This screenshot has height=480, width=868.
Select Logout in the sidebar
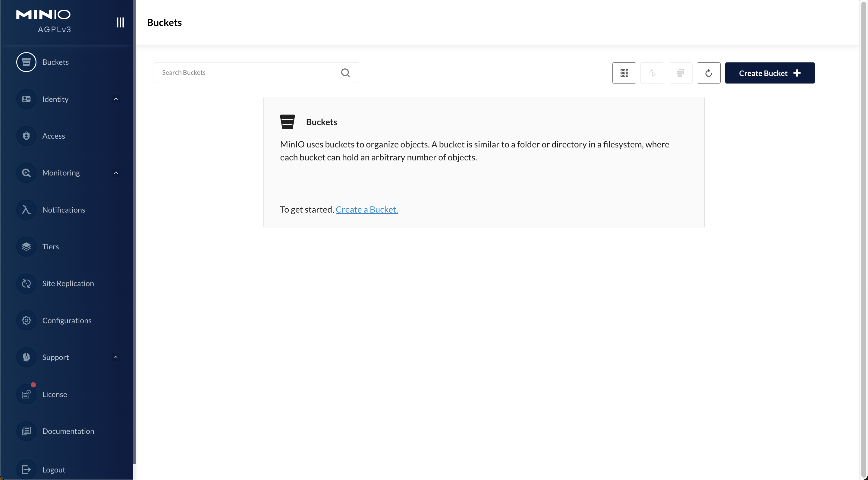[54, 469]
